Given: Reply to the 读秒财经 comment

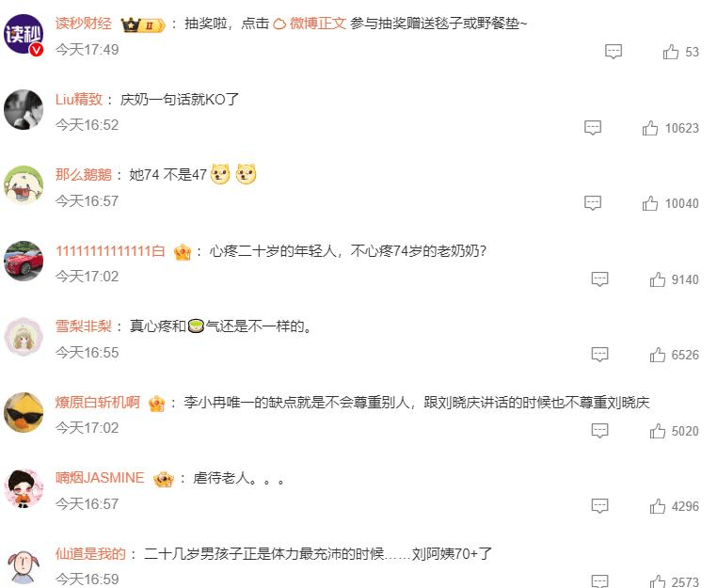Looking at the screenshot, I should [x=613, y=52].
